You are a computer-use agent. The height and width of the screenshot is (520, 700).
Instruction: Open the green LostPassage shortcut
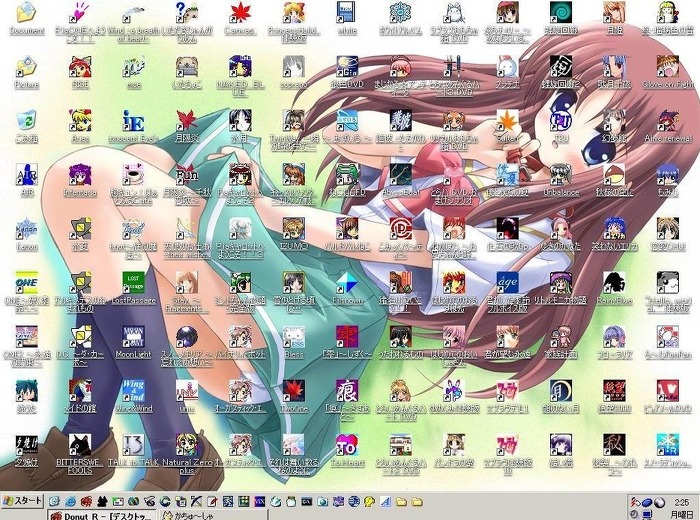(133, 283)
